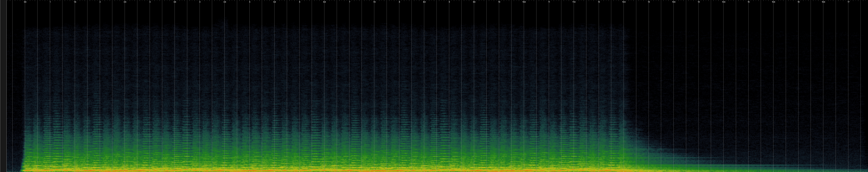Image resolution: width=868 pixels, height=172 pixels.
Task: Click the 9 second ruler mark
Action: click(449, 2)
